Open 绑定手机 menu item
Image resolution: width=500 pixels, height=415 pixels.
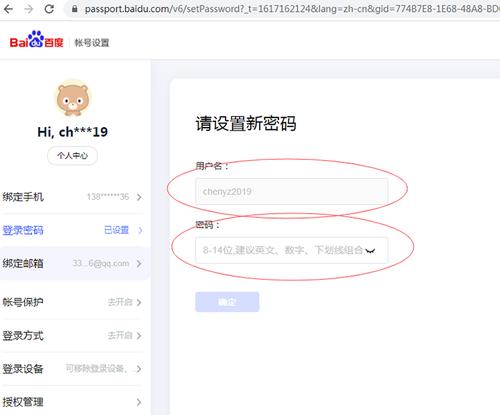(x=23, y=197)
